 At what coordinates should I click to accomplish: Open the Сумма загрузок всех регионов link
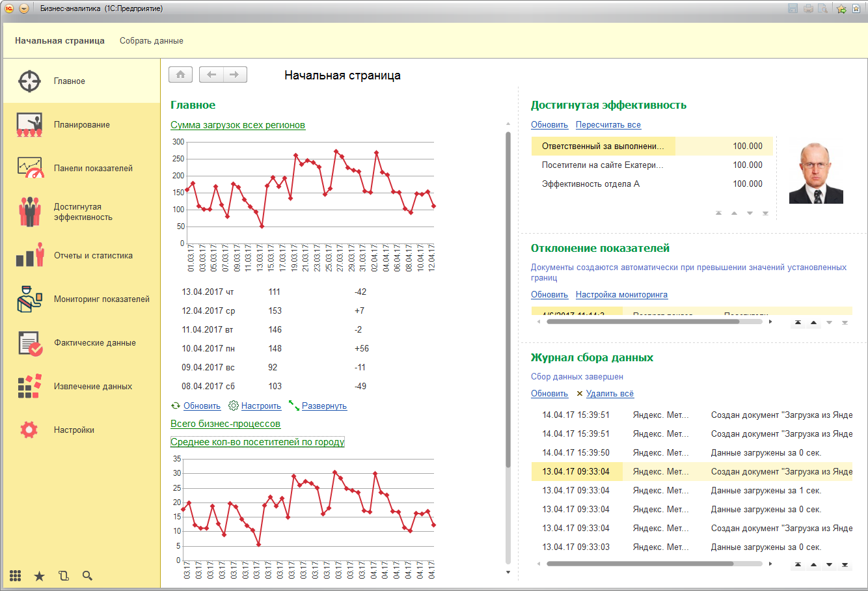(237, 125)
